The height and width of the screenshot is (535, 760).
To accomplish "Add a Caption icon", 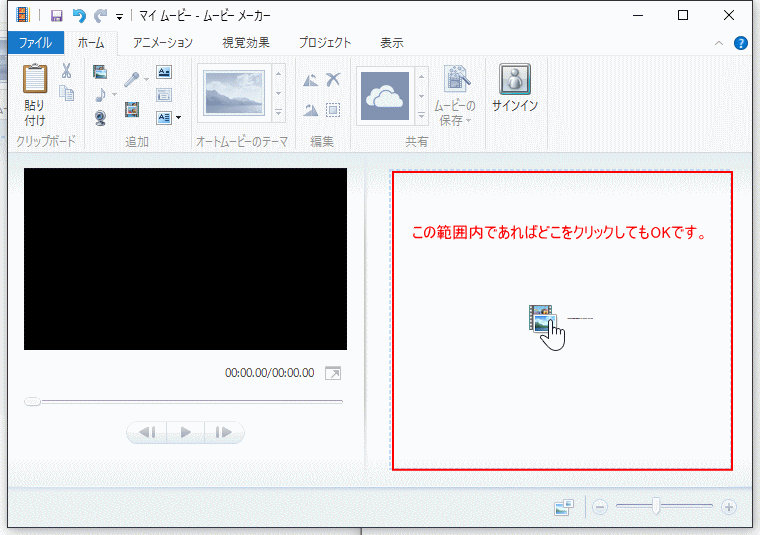I will (x=164, y=94).
